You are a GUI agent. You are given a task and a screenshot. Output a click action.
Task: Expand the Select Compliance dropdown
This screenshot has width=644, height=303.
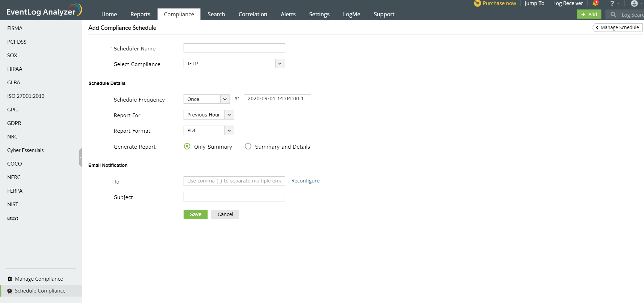pos(280,64)
